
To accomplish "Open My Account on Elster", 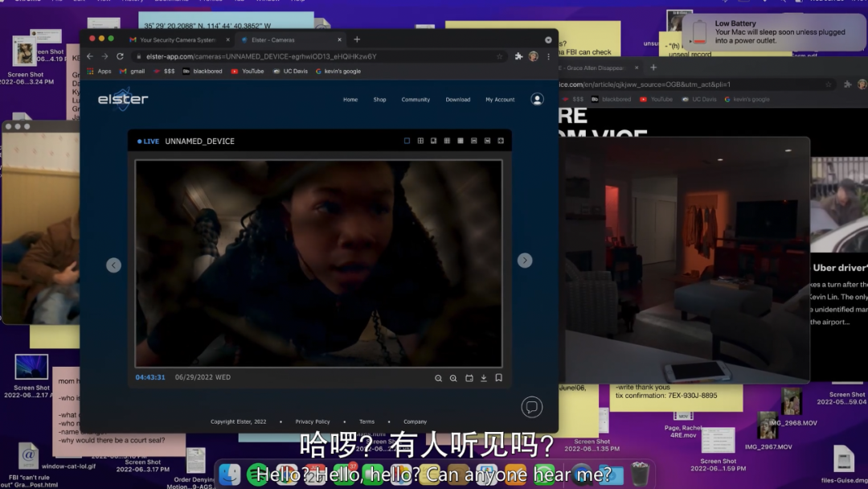I will 500,100.
